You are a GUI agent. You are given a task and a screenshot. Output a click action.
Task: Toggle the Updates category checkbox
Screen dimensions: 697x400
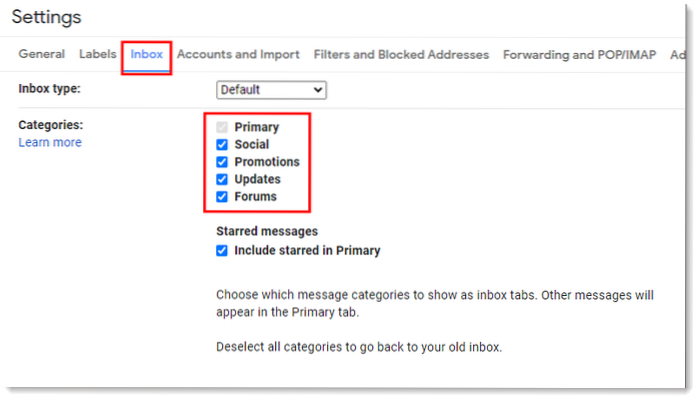tap(222, 179)
